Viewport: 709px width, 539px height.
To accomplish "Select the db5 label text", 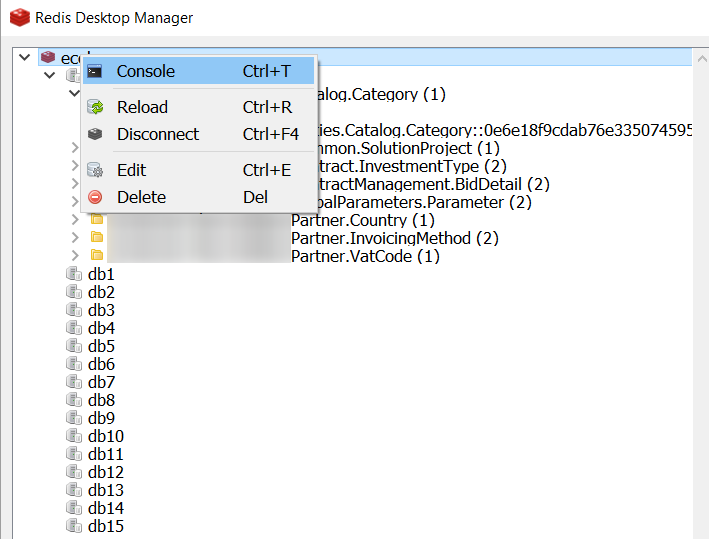I will 101,346.
